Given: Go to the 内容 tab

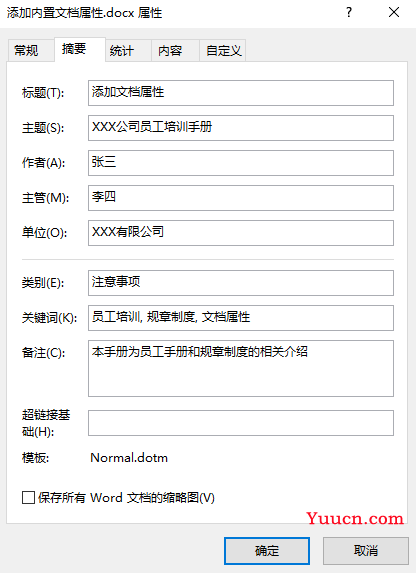Looking at the screenshot, I should (170, 50).
